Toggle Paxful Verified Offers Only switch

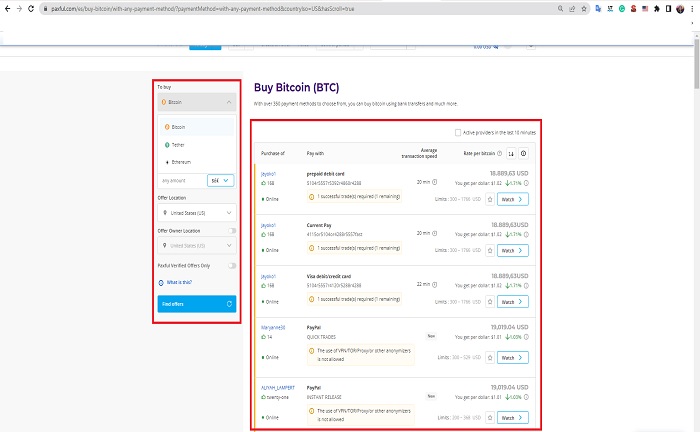click(x=232, y=266)
